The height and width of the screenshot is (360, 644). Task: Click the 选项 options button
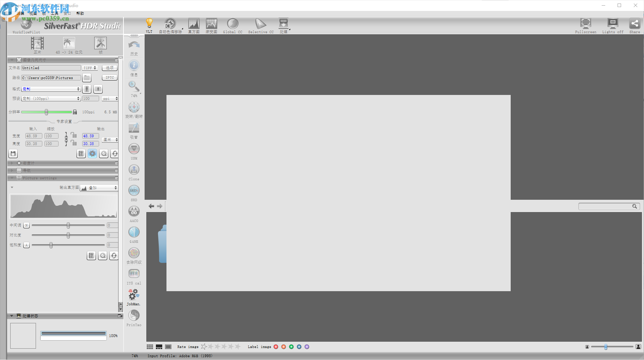(x=110, y=68)
